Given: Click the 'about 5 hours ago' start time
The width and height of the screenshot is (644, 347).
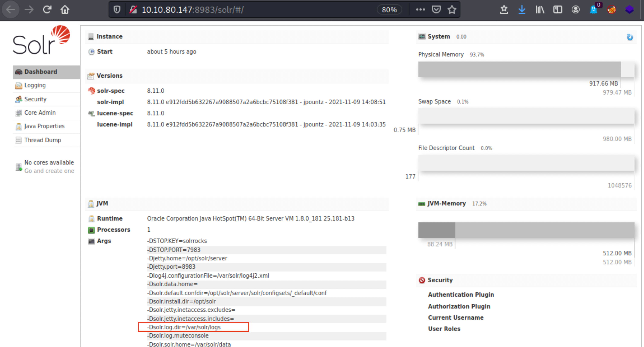Looking at the screenshot, I should tap(171, 52).
